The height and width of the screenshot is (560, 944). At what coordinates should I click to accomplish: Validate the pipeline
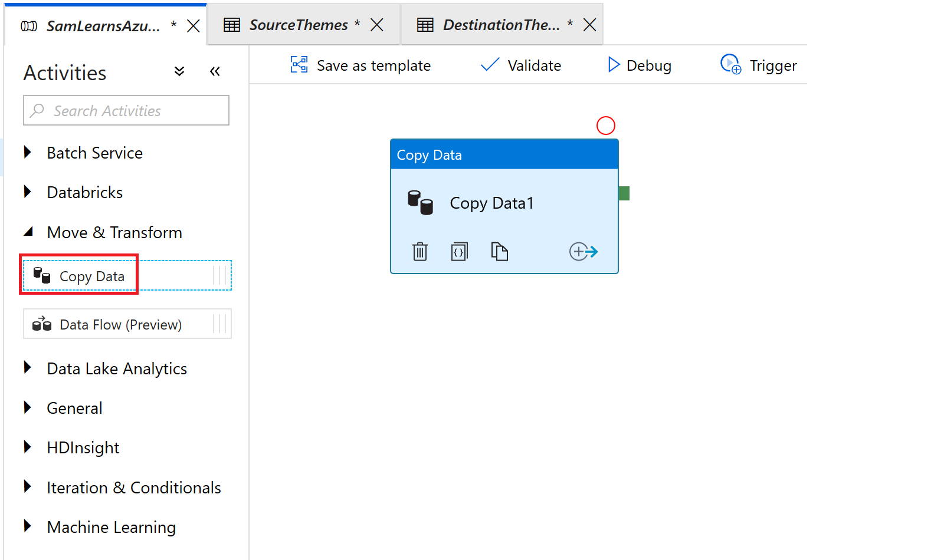click(521, 65)
